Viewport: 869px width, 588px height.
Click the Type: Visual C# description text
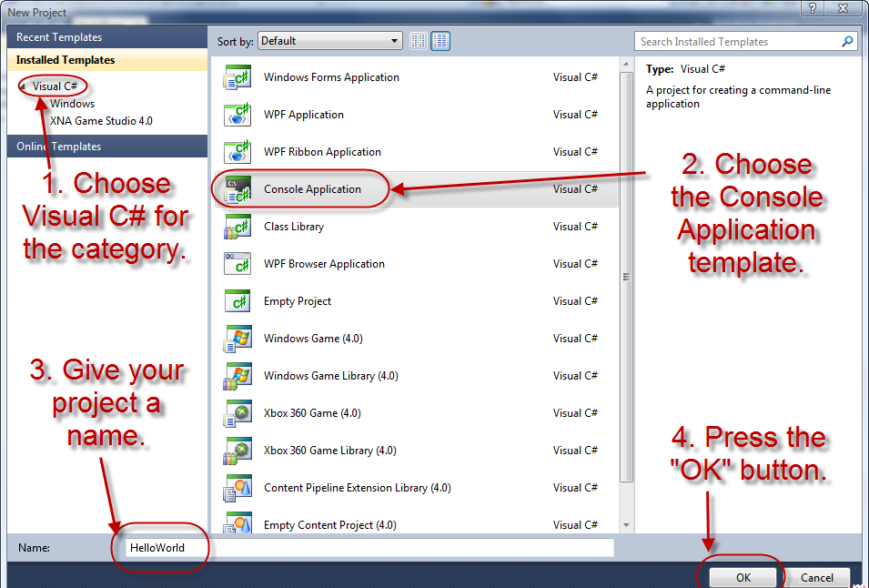685,69
